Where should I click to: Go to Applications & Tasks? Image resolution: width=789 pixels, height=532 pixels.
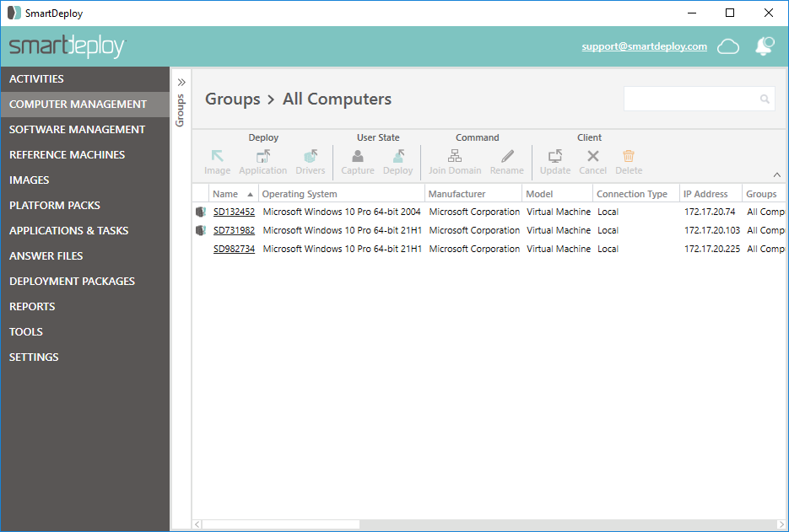coord(85,230)
